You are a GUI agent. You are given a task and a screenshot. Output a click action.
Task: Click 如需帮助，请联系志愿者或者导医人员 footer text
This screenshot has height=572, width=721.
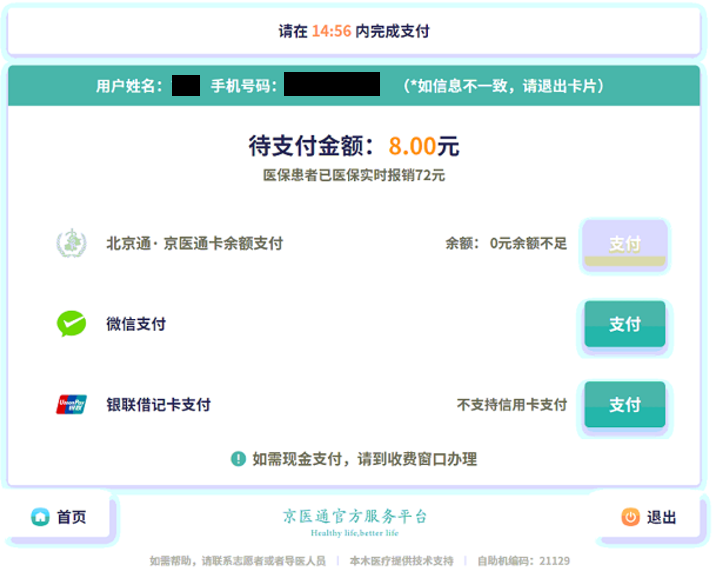[x=237, y=561]
